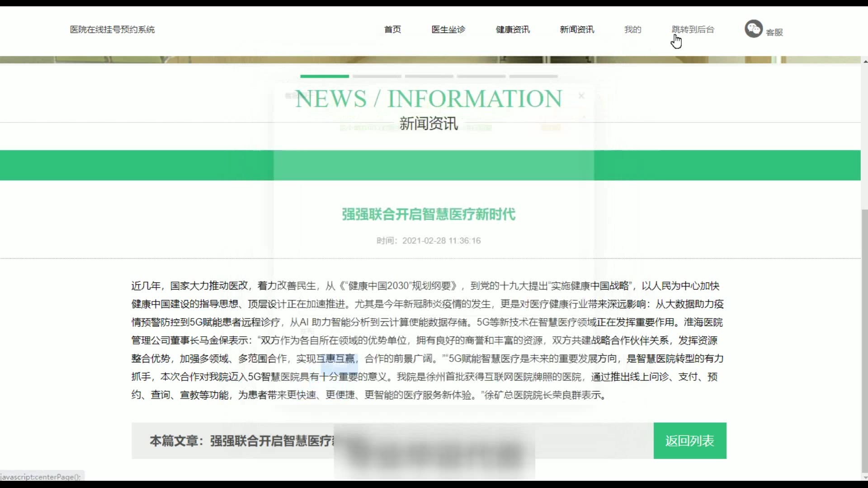Close the faded dialog with the X

[x=581, y=96]
